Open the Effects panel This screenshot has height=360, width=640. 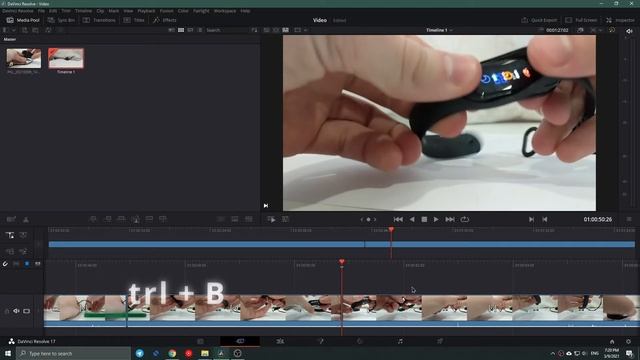[165, 20]
